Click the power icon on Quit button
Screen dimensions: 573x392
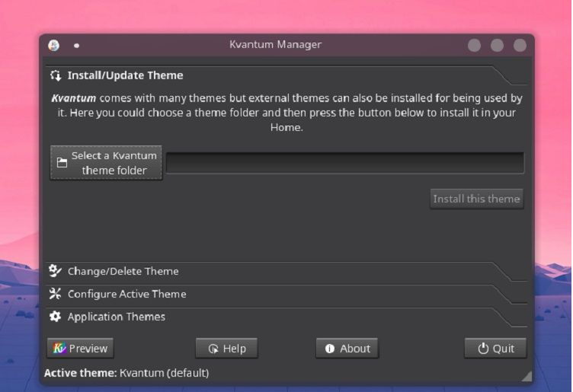click(483, 349)
